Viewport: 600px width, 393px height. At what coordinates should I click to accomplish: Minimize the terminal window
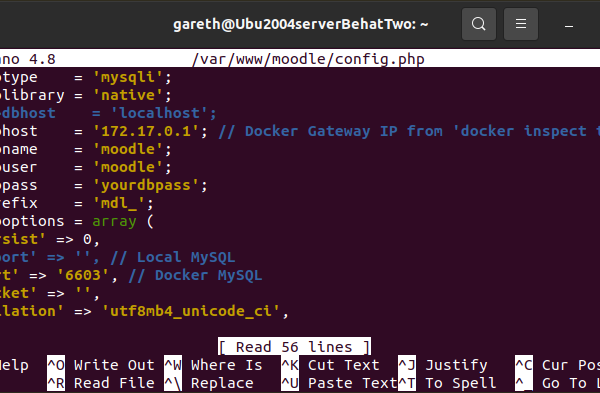pos(569,26)
